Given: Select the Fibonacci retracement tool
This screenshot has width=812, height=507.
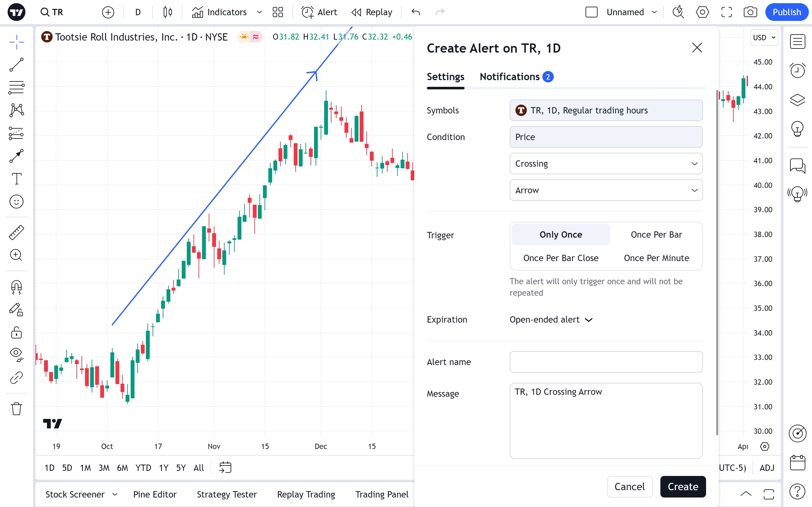Looking at the screenshot, I should coord(16,87).
